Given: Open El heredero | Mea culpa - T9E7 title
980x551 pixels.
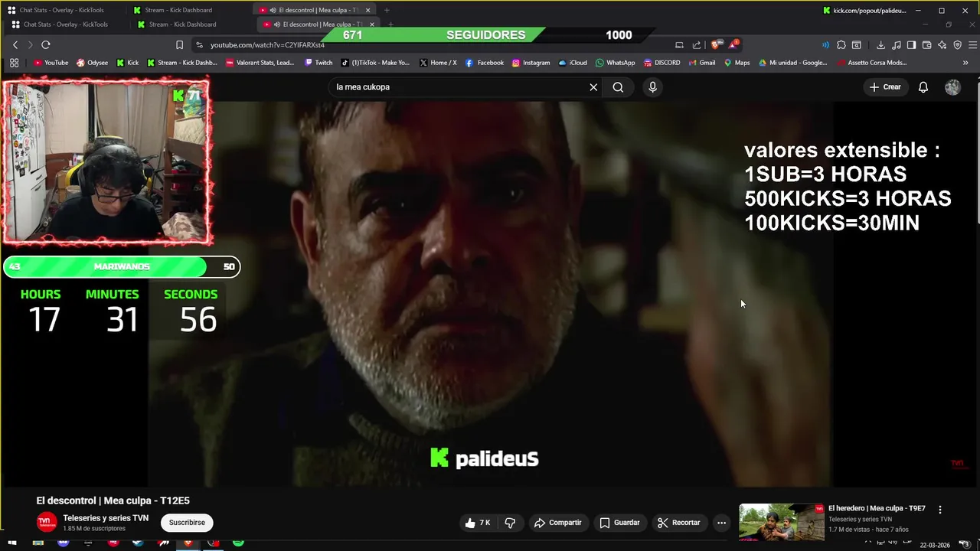Looking at the screenshot, I should click(877, 508).
